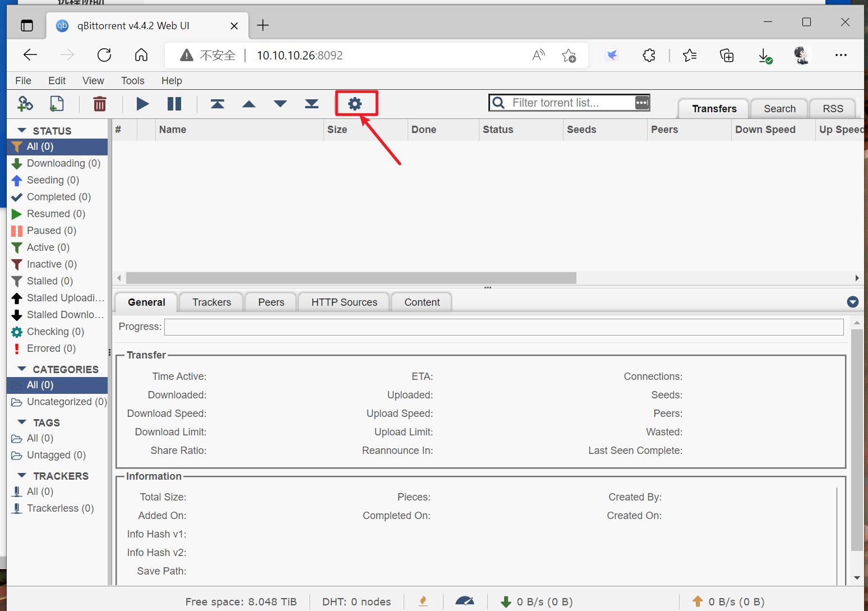The width and height of the screenshot is (868, 611).
Task: Move torrent to top of queue
Action: pos(218,104)
